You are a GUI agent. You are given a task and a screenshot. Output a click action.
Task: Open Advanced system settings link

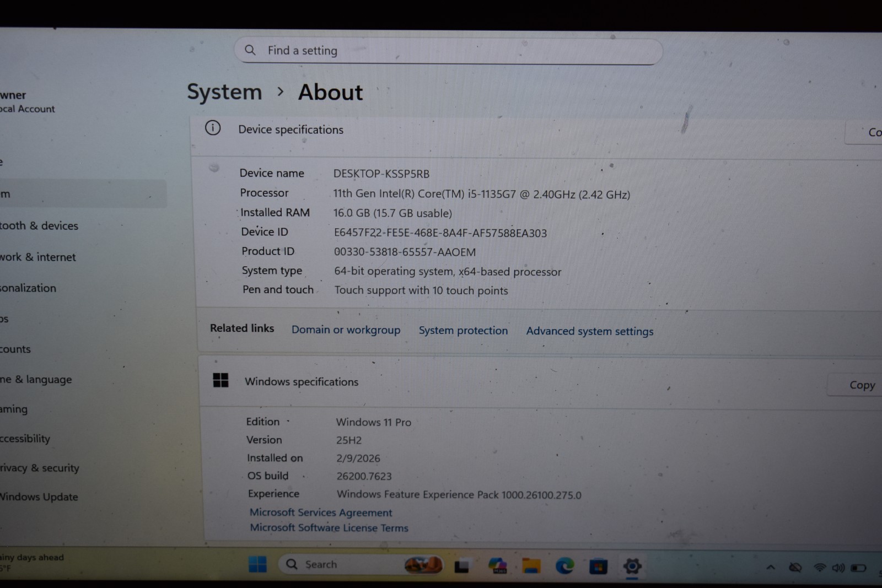click(x=590, y=331)
